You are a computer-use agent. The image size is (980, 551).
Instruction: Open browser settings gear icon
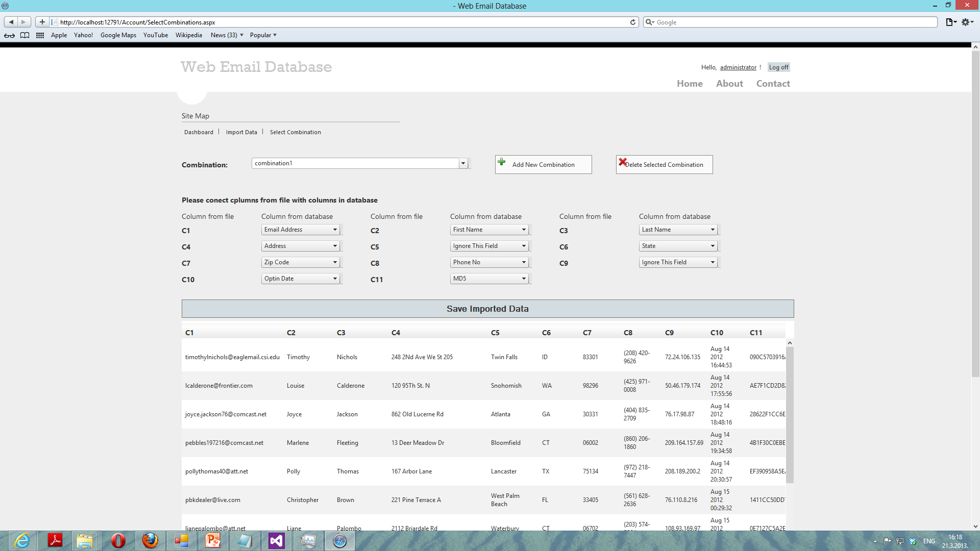[967, 22]
